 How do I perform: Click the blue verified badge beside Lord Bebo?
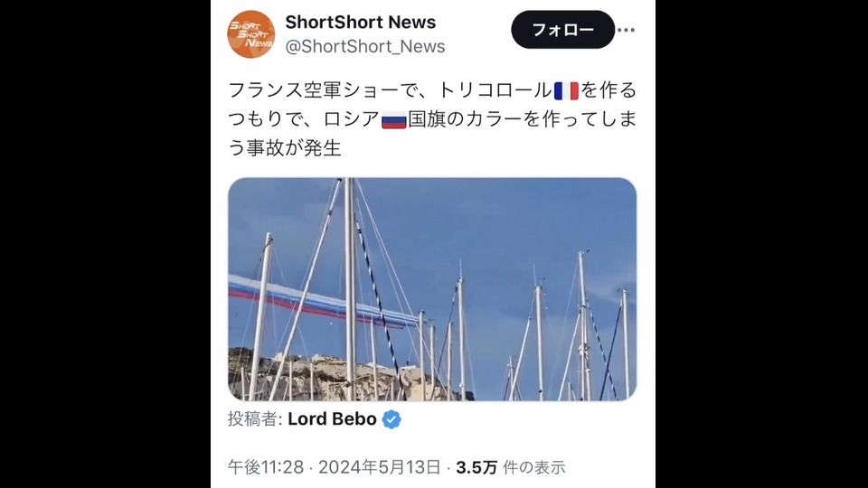click(x=392, y=419)
